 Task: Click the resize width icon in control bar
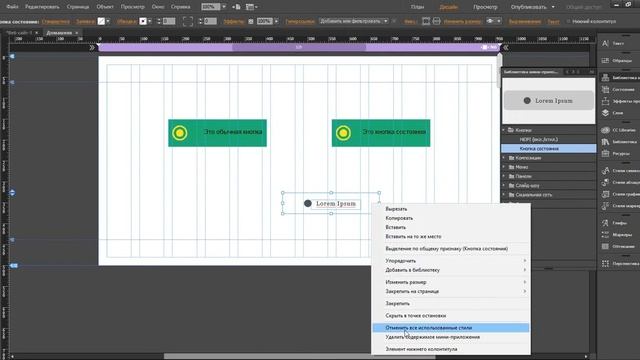[x=426, y=21]
